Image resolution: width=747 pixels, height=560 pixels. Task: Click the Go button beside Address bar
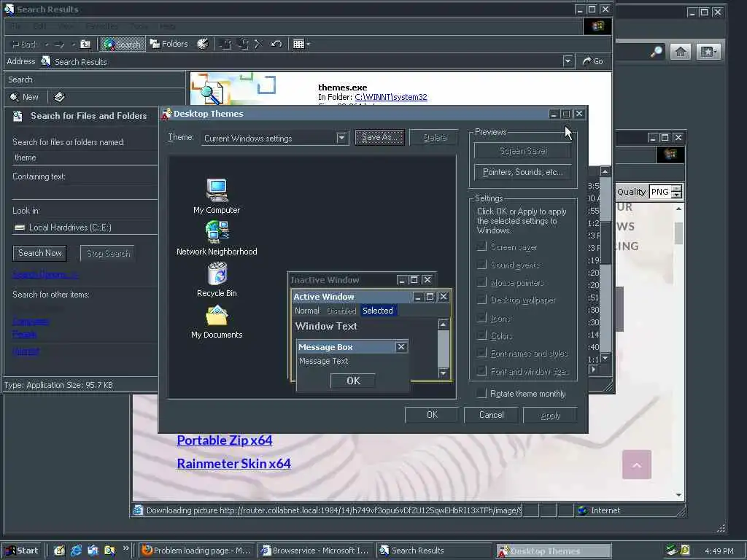point(593,61)
